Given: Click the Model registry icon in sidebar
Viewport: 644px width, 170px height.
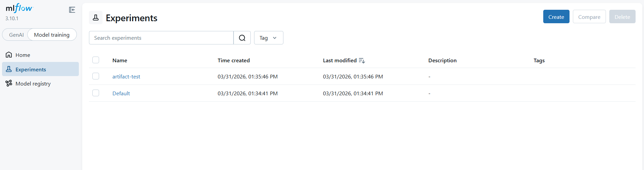Looking at the screenshot, I should [x=9, y=83].
